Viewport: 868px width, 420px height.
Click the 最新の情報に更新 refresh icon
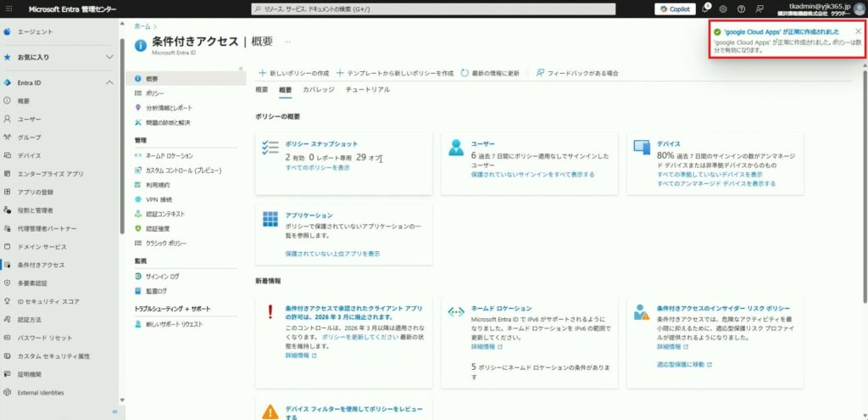pyautogui.click(x=465, y=73)
